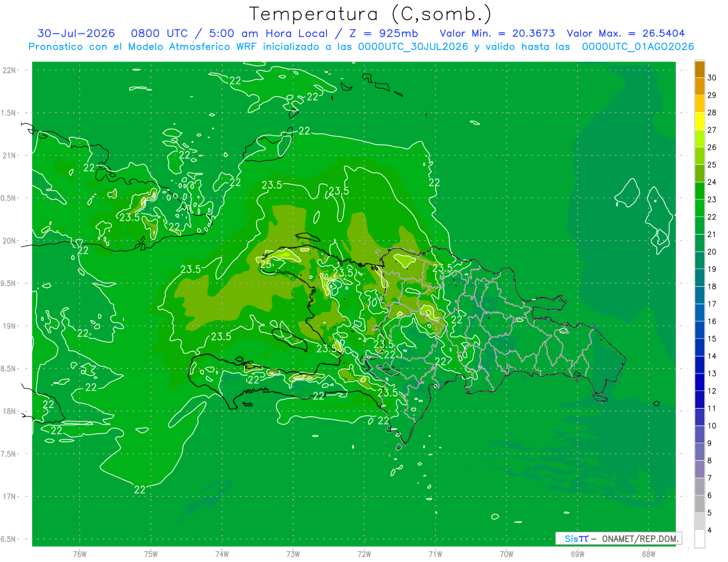The image size is (728, 562).
Task: Click the "74W" longitude axis label
Action: [x=222, y=554]
